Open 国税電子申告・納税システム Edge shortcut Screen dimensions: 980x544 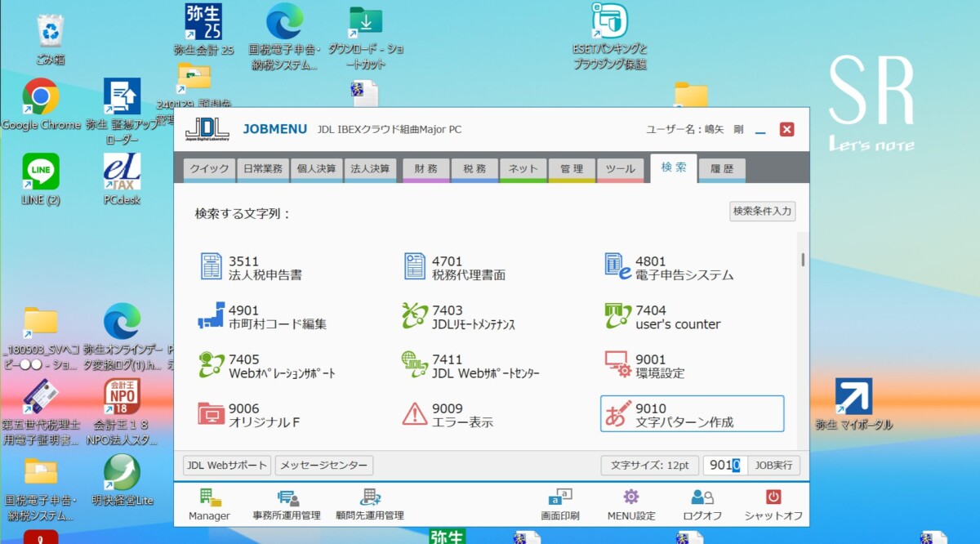[284, 36]
